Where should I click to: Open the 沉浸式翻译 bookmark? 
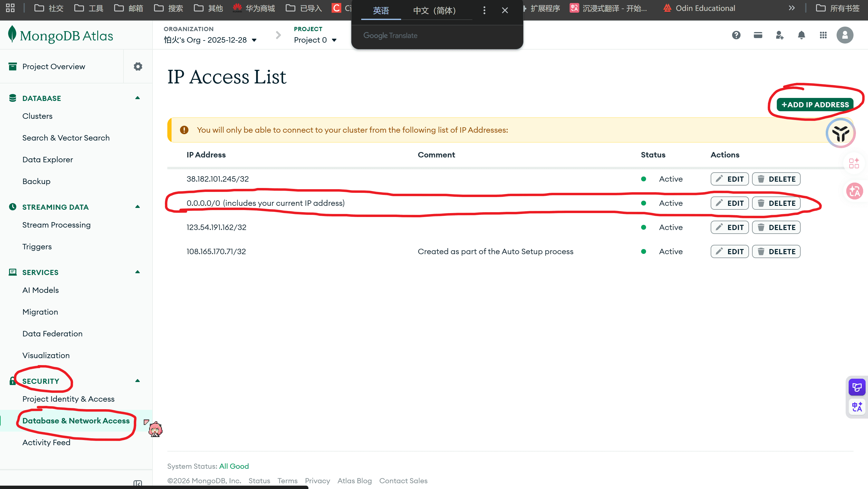click(609, 8)
